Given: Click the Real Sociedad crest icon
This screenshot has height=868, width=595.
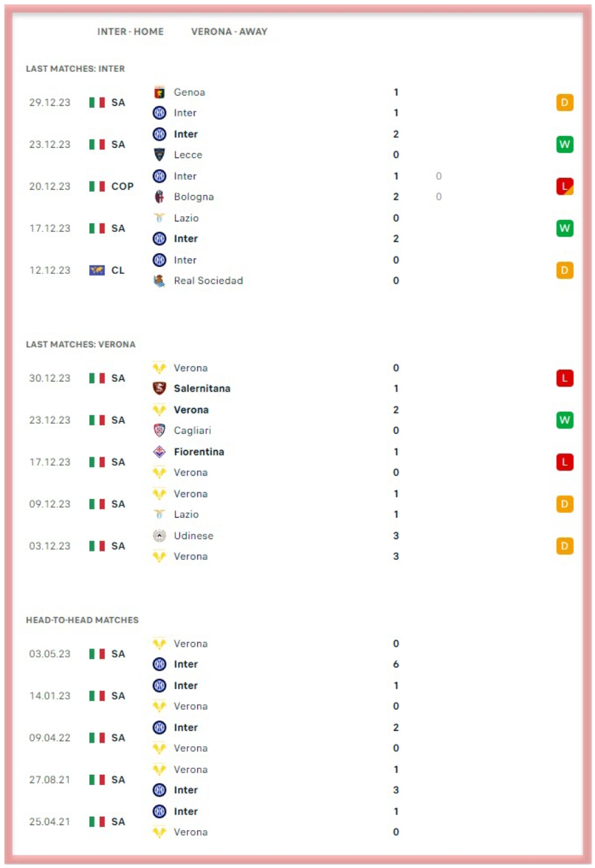Looking at the screenshot, I should [159, 281].
